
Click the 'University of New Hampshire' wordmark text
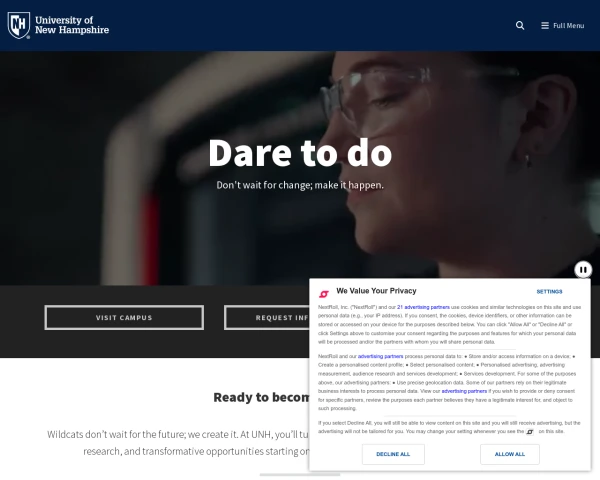point(72,25)
